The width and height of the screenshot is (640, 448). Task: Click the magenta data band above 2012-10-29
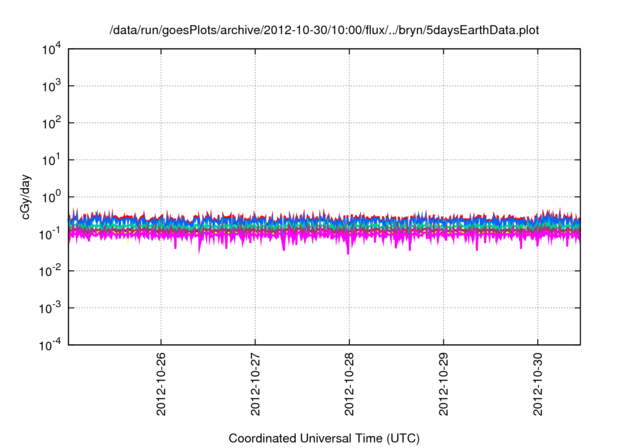click(444, 238)
